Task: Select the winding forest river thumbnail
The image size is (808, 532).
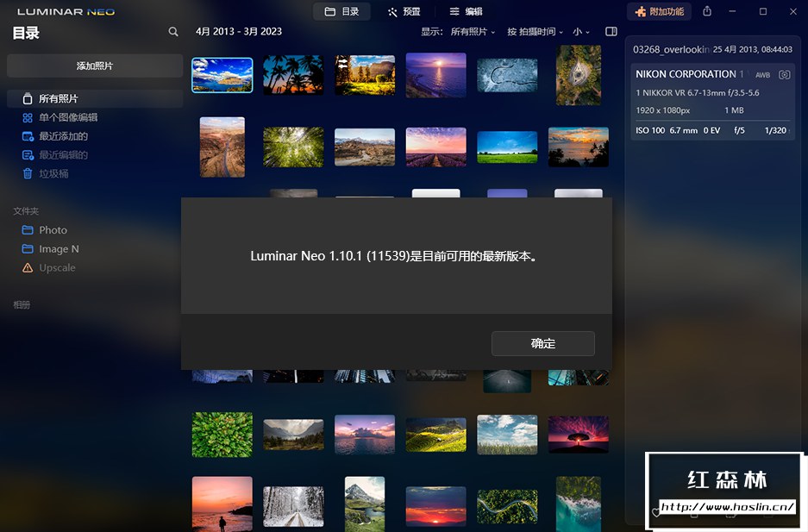Action: [x=507, y=507]
